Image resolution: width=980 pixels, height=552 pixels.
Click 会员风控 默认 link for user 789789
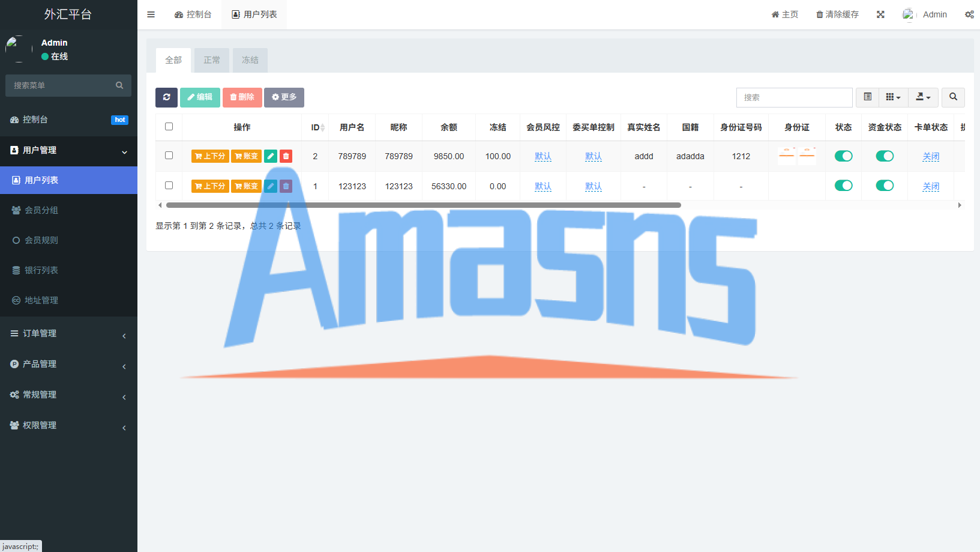pyautogui.click(x=543, y=156)
